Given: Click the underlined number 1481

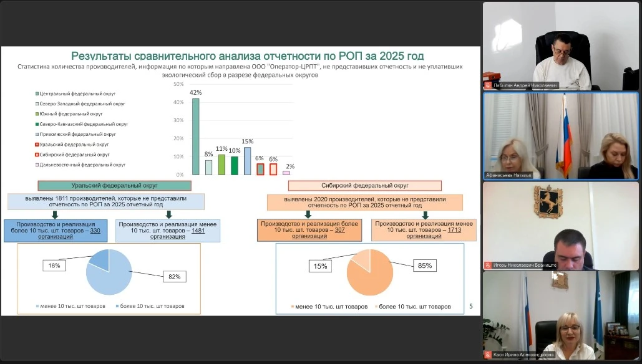Looking at the screenshot, I should point(198,231).
